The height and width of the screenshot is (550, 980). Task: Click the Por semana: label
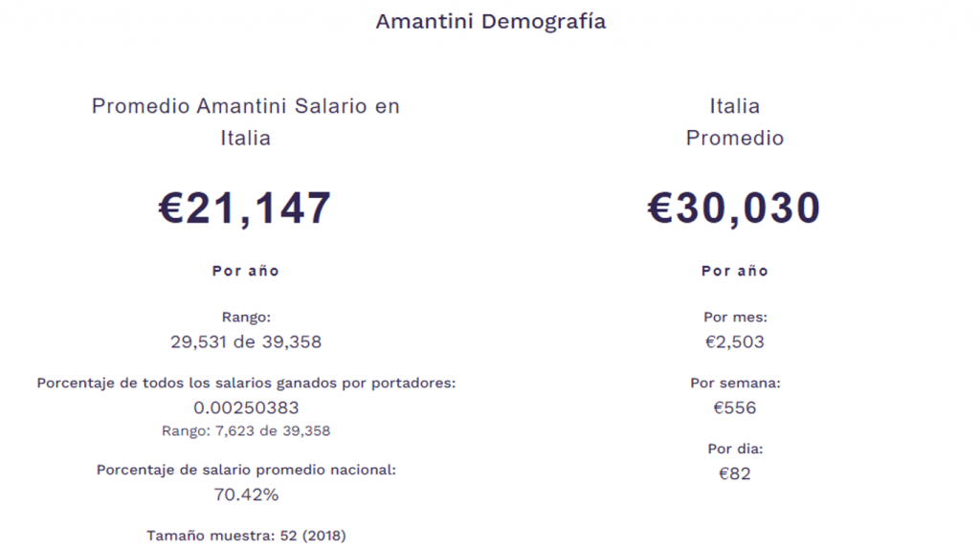734,383
